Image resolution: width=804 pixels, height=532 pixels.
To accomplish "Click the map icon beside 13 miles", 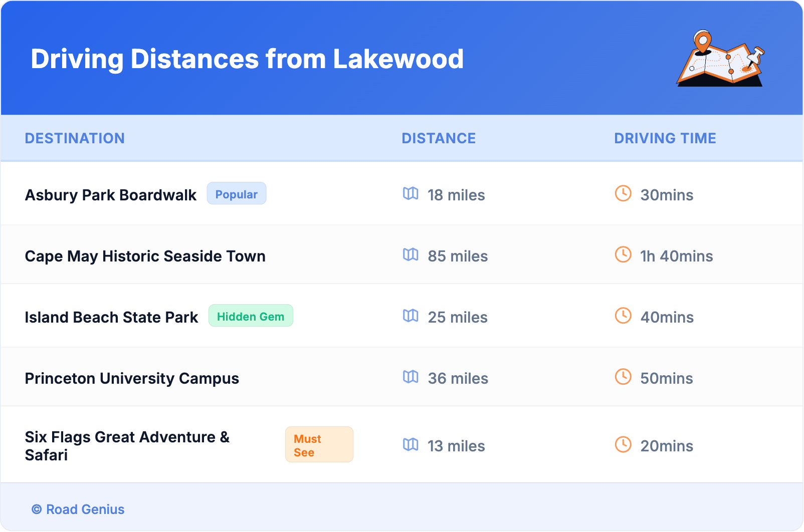I will [x=411, y=444].
